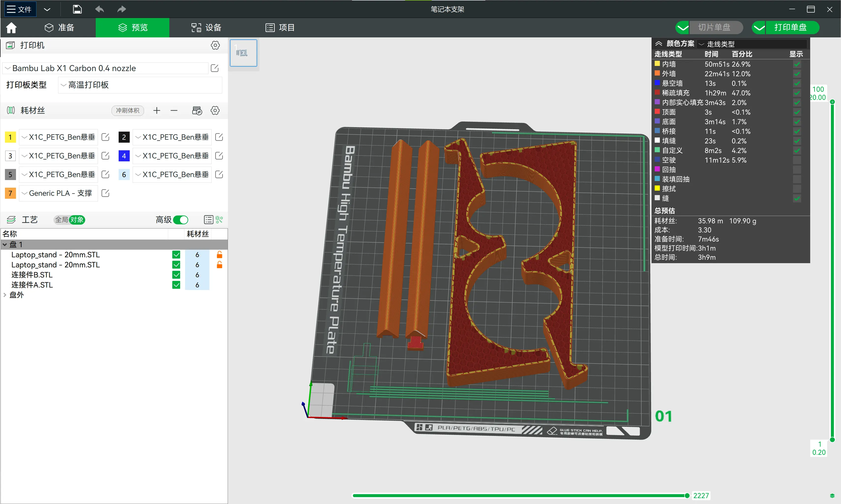Show 空驶 travel moves
Viewport: 841px width, 504px height.
click(x=797, y=160)
